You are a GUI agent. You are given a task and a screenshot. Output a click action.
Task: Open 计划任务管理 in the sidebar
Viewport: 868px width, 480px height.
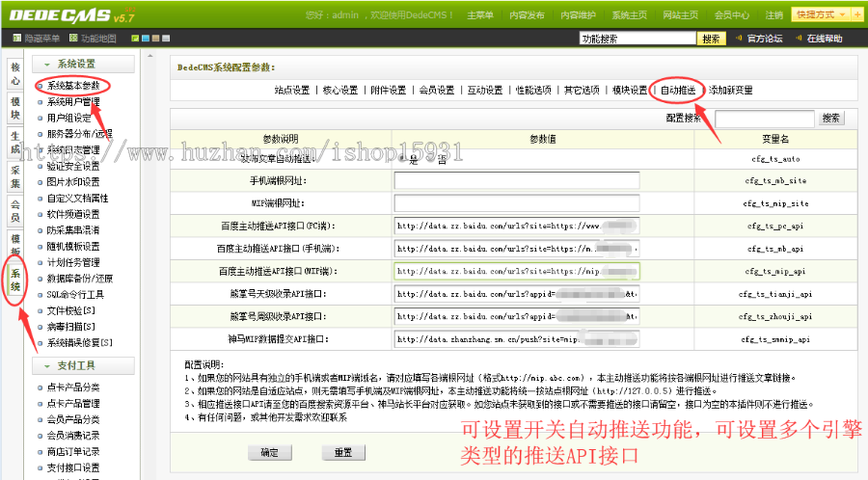click(x=73, y=262)
